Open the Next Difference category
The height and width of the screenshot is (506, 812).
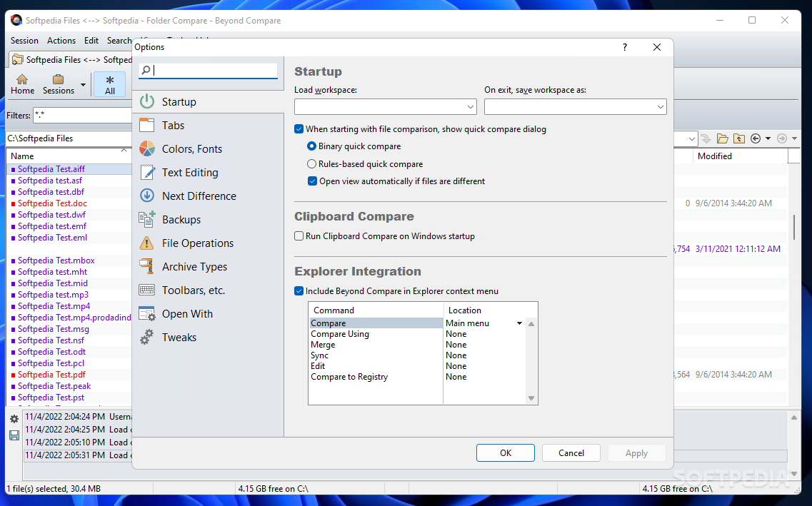(x=209, y=196)
